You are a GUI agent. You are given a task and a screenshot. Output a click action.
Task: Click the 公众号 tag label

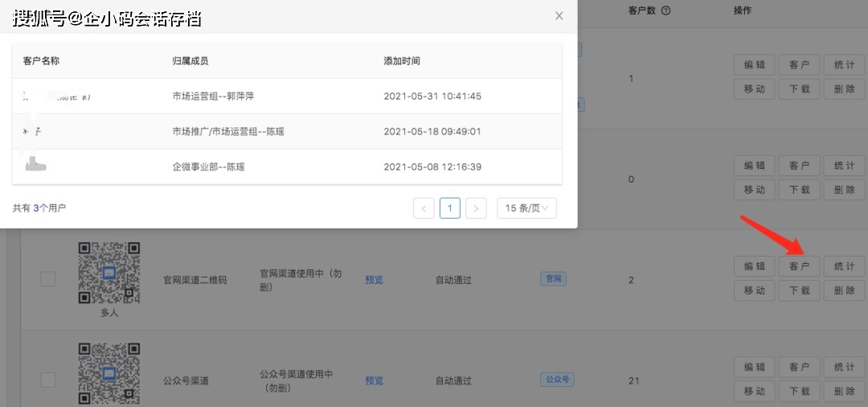557,380
